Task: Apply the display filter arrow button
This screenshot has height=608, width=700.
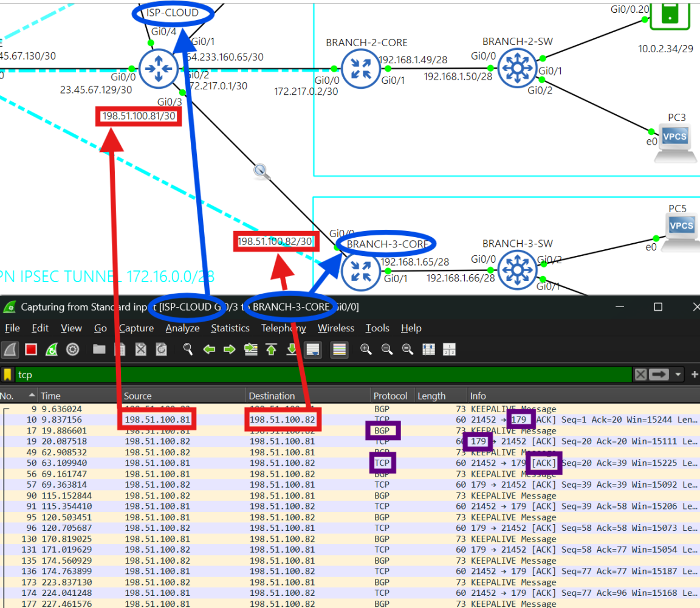Action: pyautogui.click(x=659, y=375)
